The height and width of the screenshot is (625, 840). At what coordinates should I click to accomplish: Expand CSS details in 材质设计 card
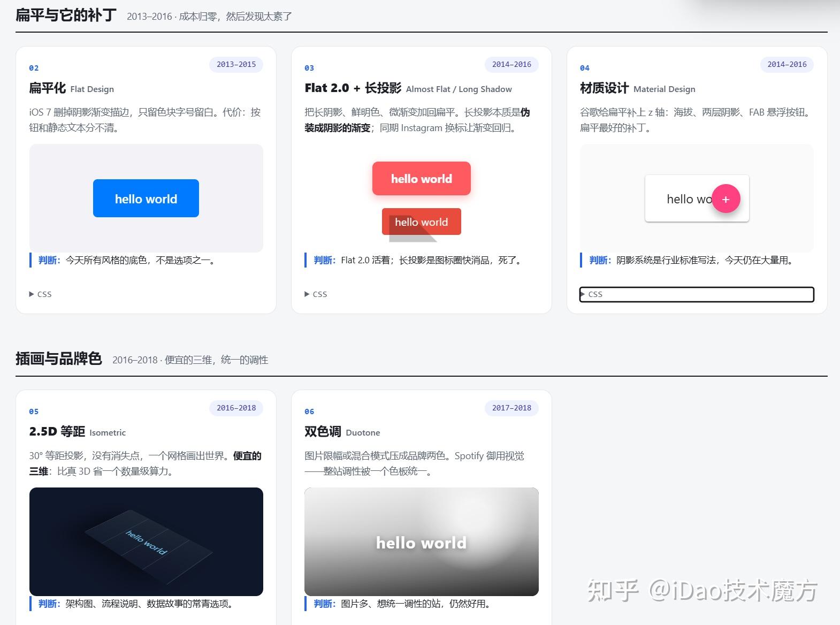pos(697,294)
